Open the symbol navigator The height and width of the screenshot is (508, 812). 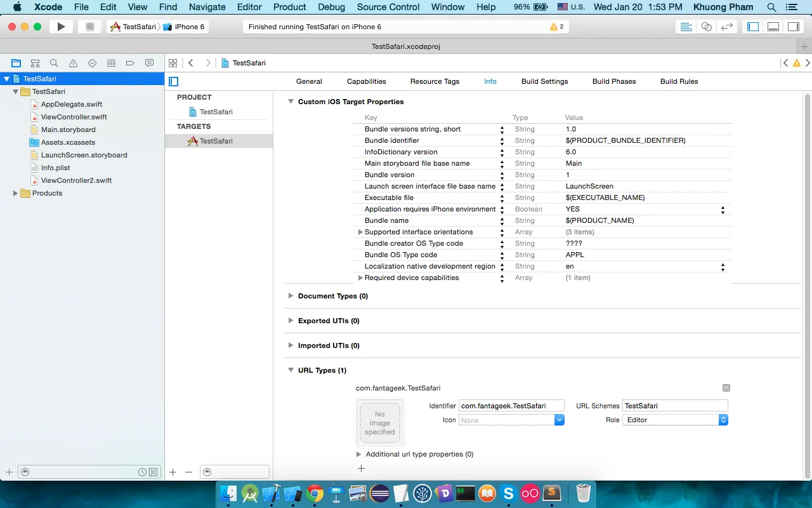tap(36, 63)
